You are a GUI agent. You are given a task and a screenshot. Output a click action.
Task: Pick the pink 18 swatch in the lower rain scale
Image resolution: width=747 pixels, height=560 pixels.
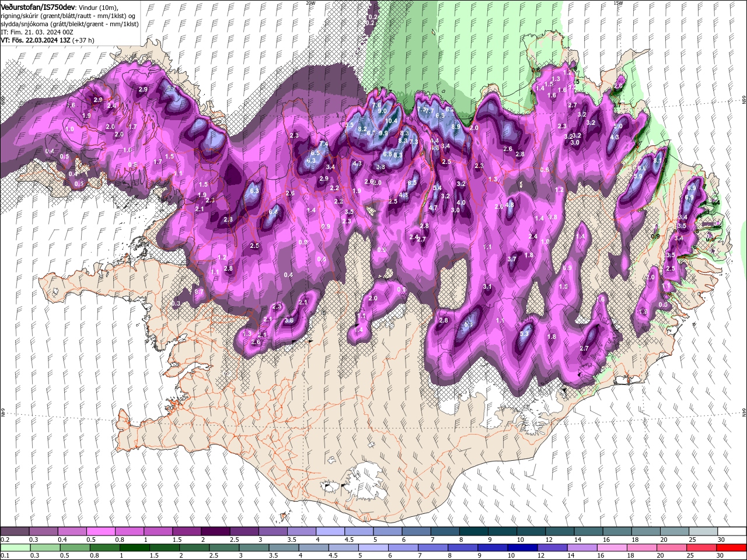click(641, 548)
